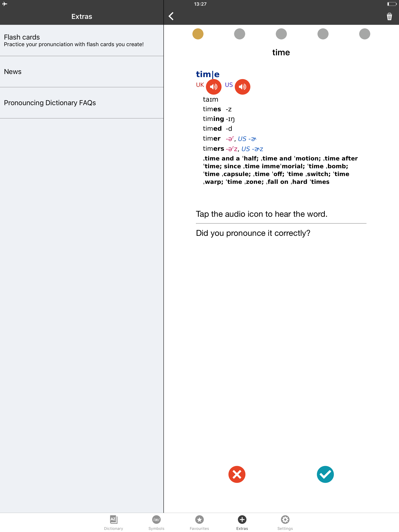Play the US pronunciation audio

click(x=242, y=87)
